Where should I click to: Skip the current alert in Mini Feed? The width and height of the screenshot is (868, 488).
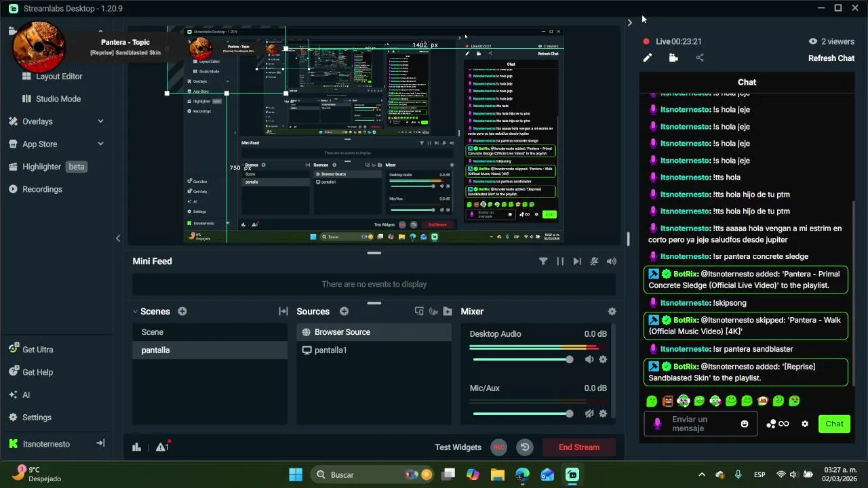tap(577, 261)
